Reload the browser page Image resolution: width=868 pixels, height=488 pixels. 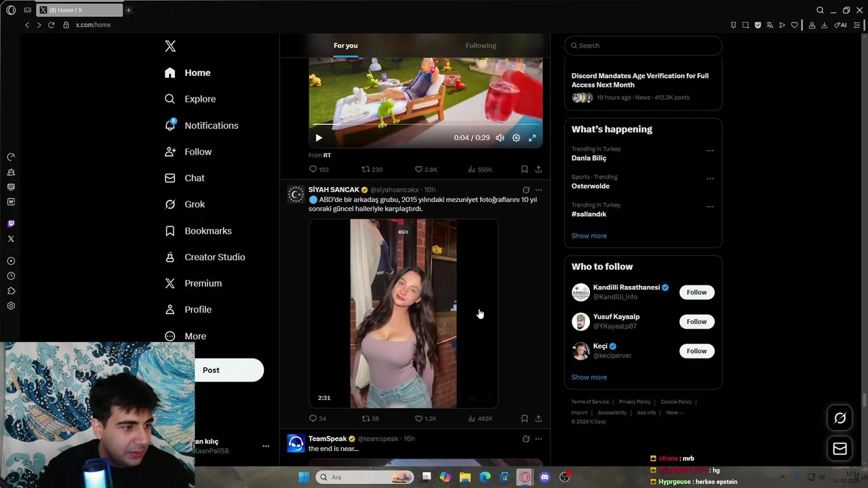click(x=51, y=25)
